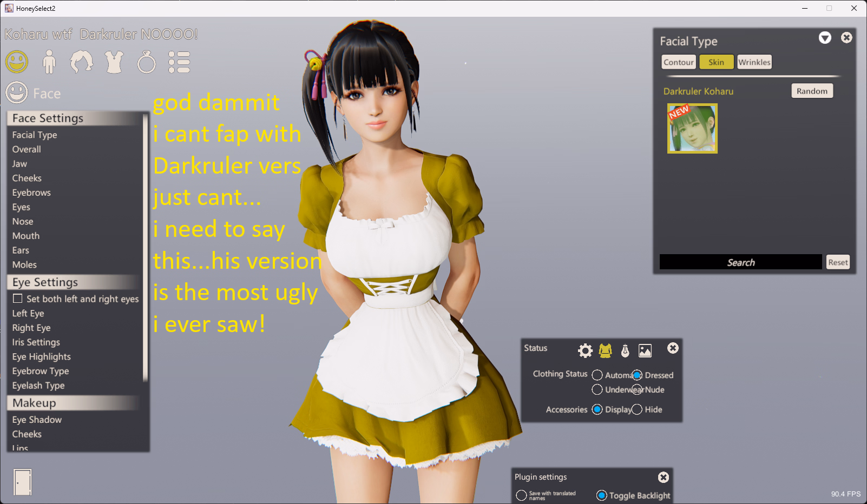Open the Body category icon
Viewport: 867px width, 504px height.
49,62
